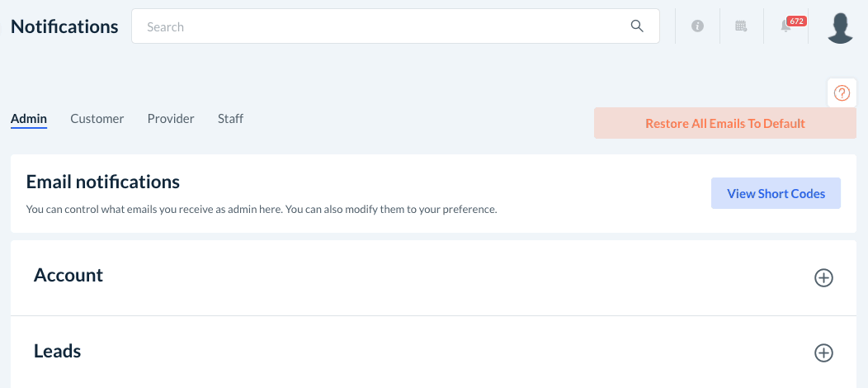Viewport: 868px width, 388px height.
Task: Click the Account section heading
Action: pos(68,276)
